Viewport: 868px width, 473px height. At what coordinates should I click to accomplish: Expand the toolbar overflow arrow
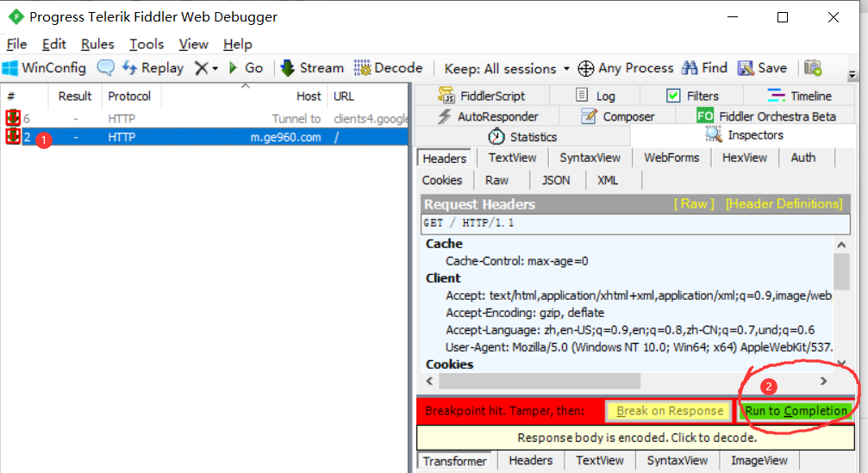[x=852, y=74]
